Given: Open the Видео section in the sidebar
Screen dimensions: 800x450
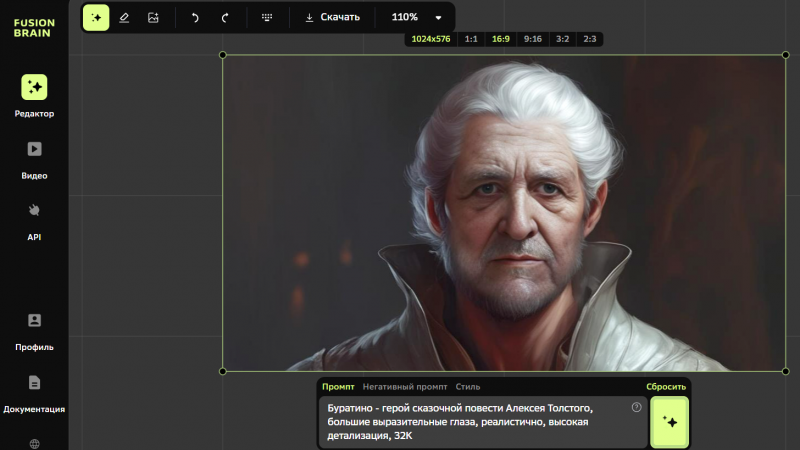Looking at the screenshot, I should [34, 160].
